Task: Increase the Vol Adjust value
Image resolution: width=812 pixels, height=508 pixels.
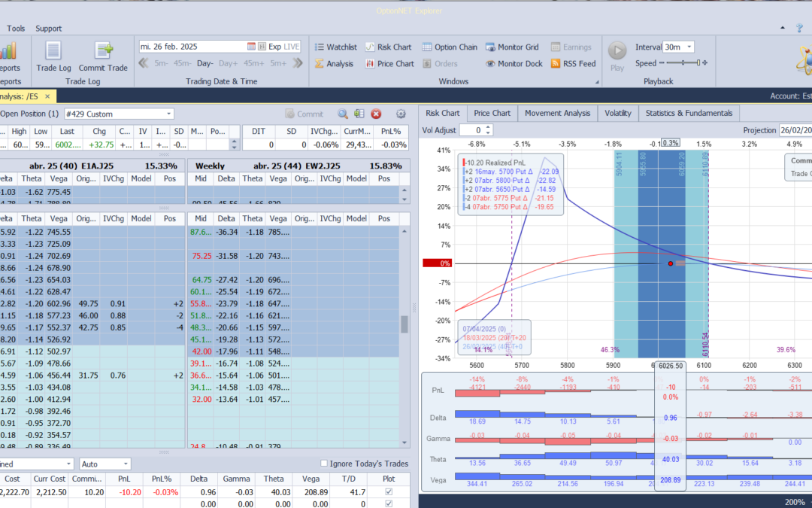Action: click(x=488, y=127)
